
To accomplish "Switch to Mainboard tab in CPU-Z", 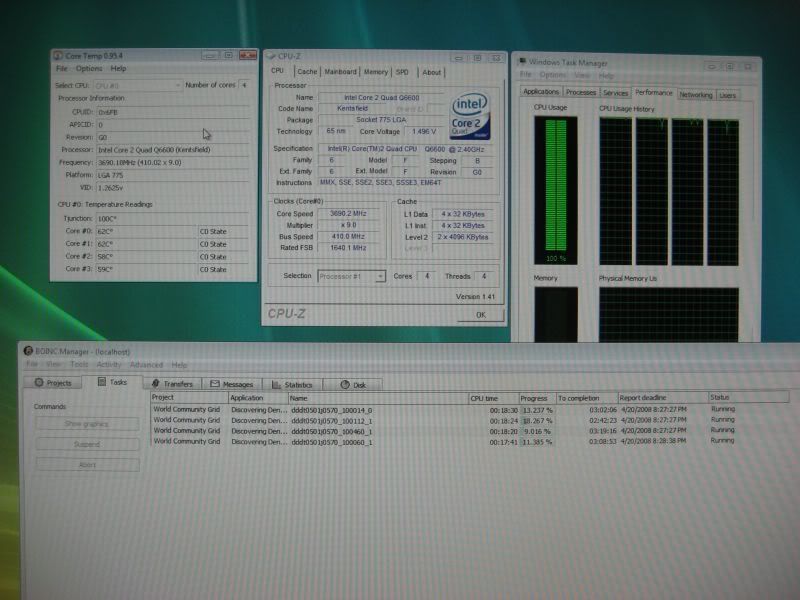I will [340, 72].
